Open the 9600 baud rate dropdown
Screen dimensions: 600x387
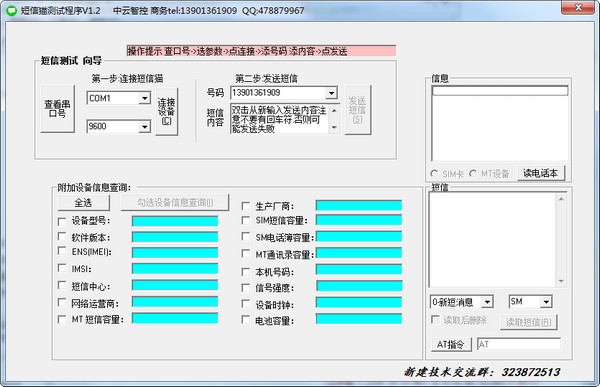coord(144,126)
